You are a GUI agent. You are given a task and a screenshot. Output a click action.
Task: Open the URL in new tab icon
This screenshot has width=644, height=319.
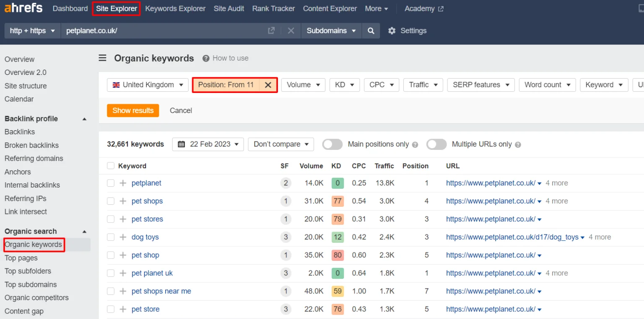pyautogui.click(x=271, y=31)
